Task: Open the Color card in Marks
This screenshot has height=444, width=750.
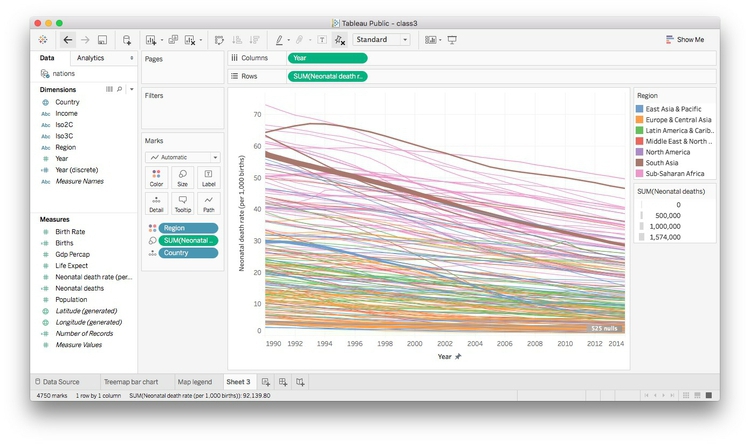Action: [156, 178]
